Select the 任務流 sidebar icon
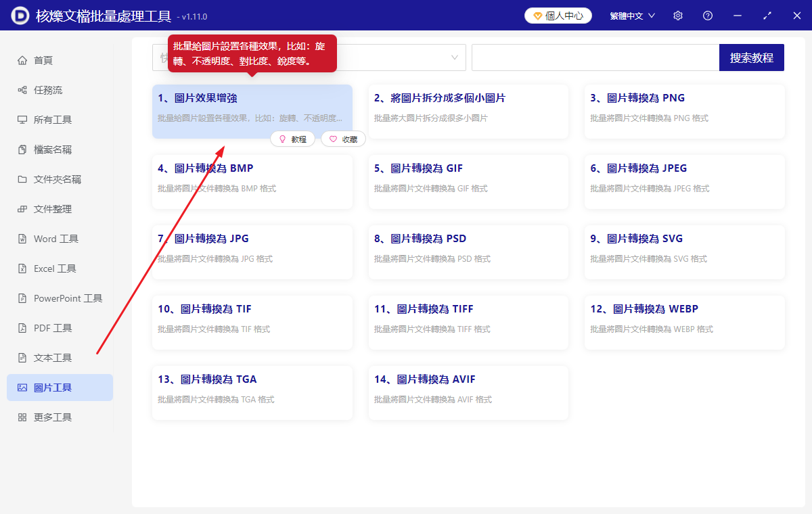 pyautogui.click(x=23, y=89)
